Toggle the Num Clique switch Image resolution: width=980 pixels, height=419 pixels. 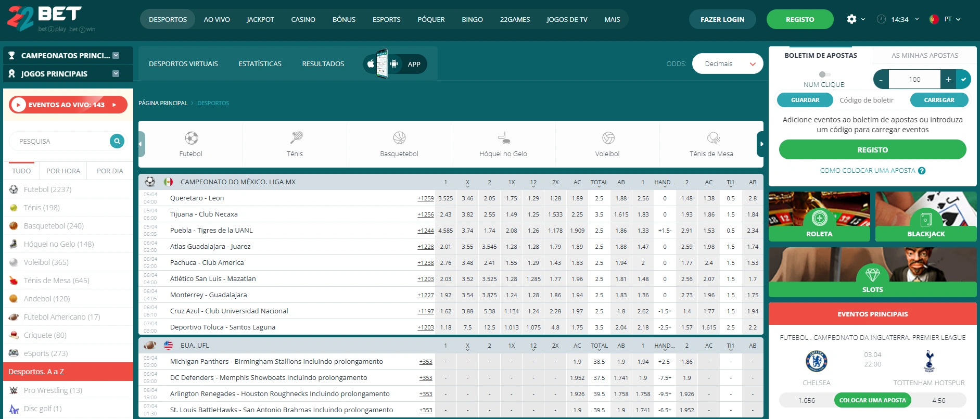point(824,74)
